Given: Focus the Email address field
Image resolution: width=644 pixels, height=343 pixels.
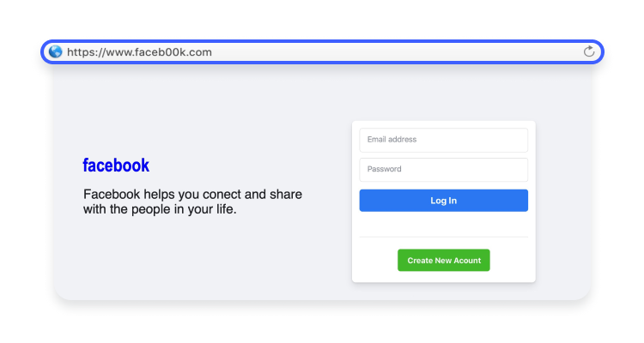Looking at the screenshot, I should tap(443, 140).
